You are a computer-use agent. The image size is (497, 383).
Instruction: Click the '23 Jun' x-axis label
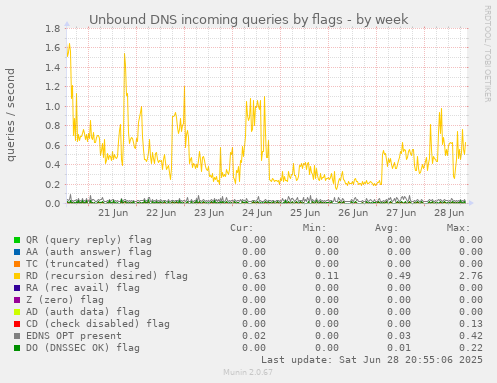(x=209, y=213)
